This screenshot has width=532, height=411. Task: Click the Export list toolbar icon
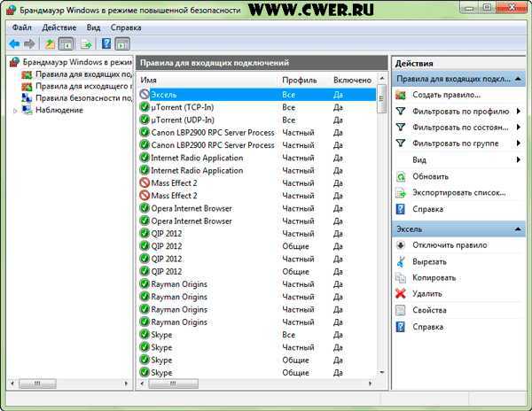pyautogui.click(x=87, y=43)
